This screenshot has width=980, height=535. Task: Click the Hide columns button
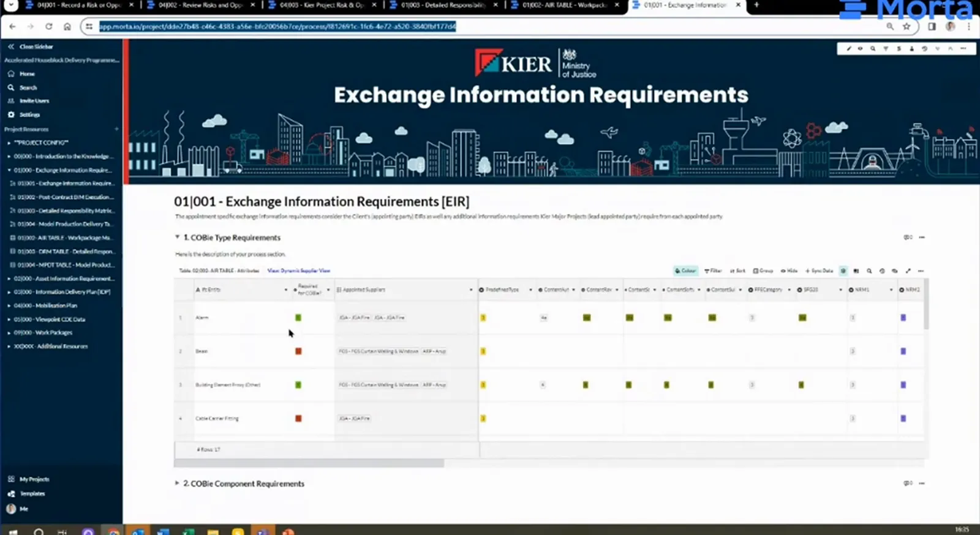coord(789,271)
